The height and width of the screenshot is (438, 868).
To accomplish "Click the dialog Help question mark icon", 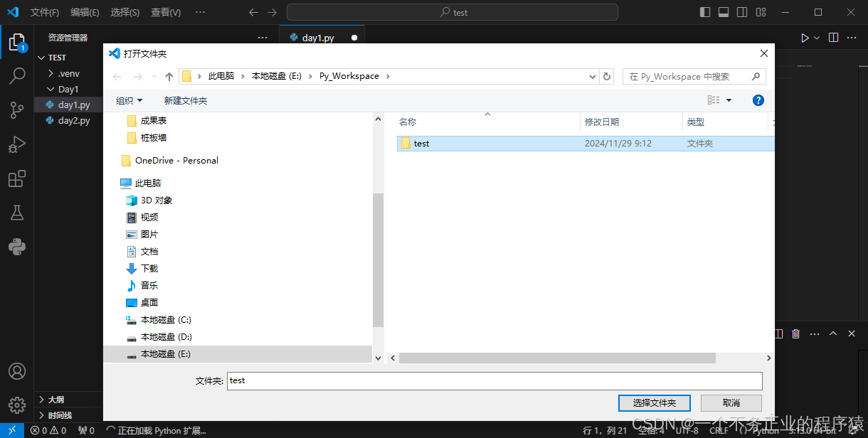I will click(758, 100).
